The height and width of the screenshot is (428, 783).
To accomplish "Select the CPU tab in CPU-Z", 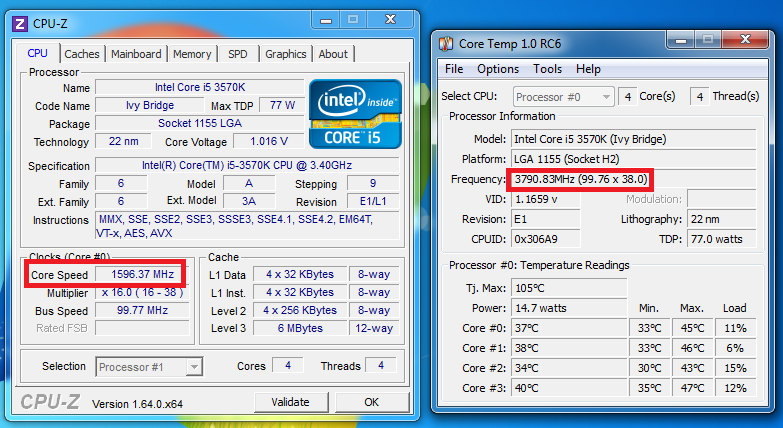I will [x=37, y=53].
